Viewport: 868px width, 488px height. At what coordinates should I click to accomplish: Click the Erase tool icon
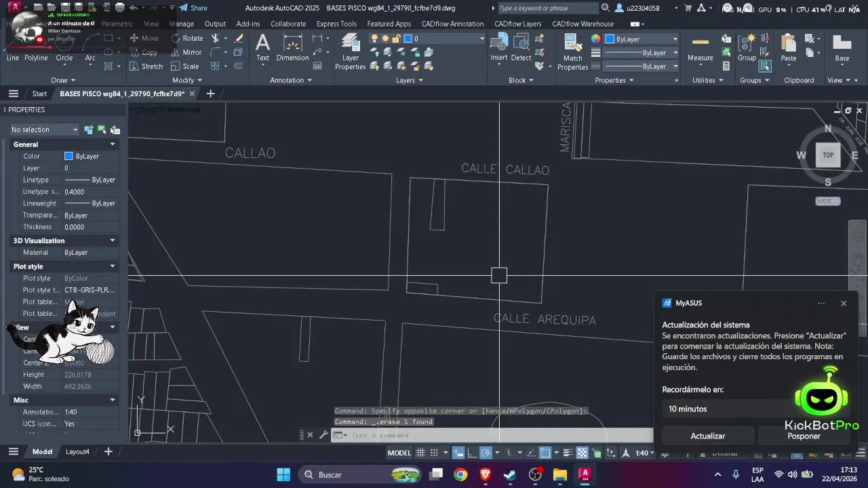[x=238, y=38]
